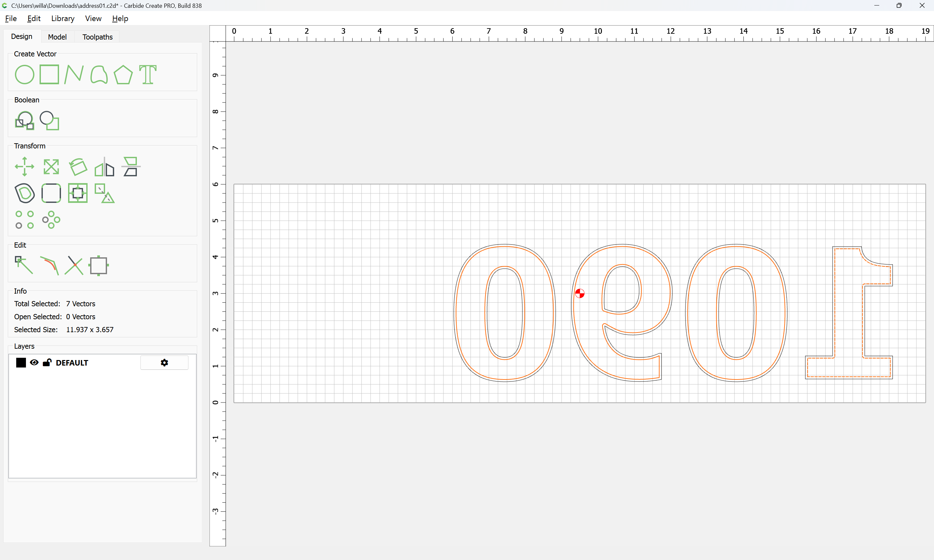Screen dimensions: 934x560
Task: Open the Node Edit tool
Action: 24,265
